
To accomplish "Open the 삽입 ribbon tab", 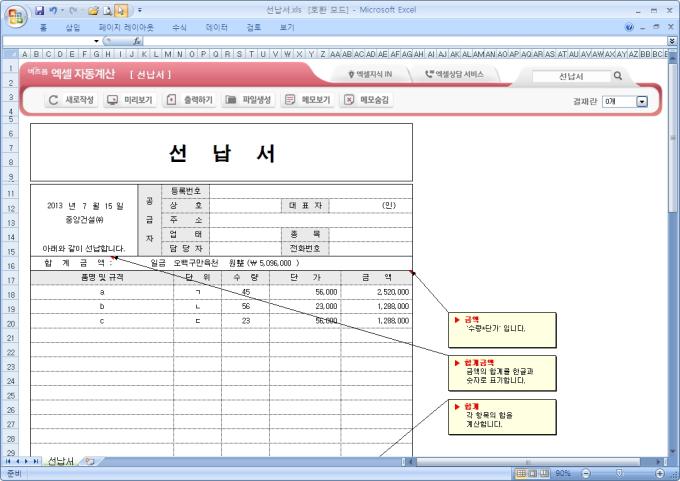I will [72, 28].
